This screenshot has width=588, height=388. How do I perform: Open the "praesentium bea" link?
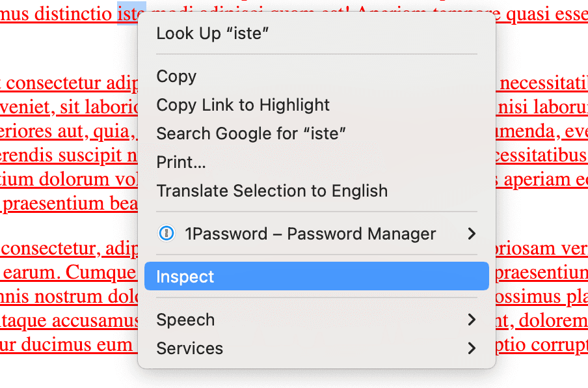coord(65,203)
